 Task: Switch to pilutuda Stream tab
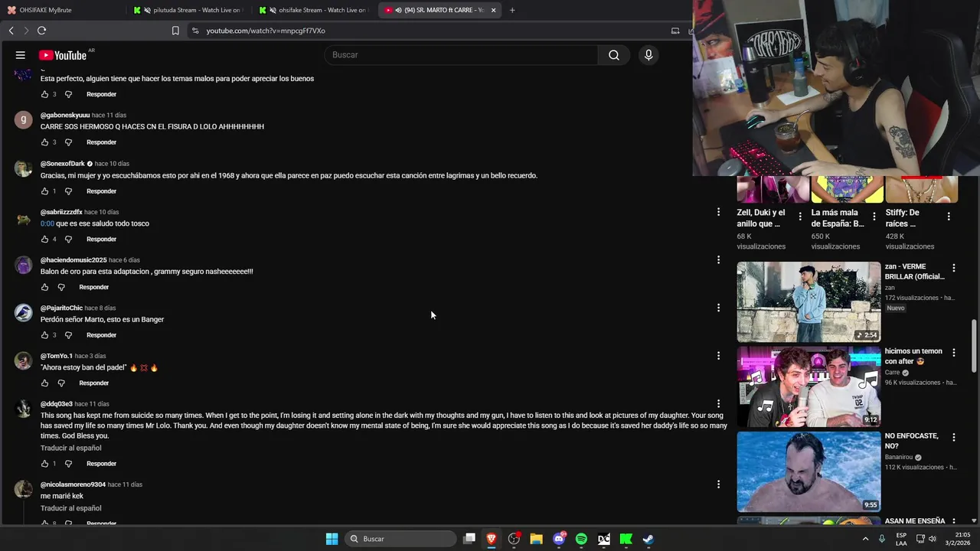pos(188,10)
